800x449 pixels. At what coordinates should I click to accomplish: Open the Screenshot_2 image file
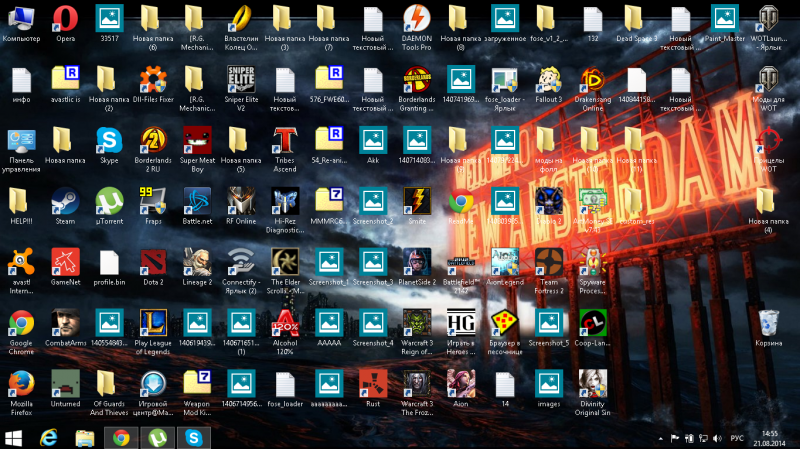373,201
